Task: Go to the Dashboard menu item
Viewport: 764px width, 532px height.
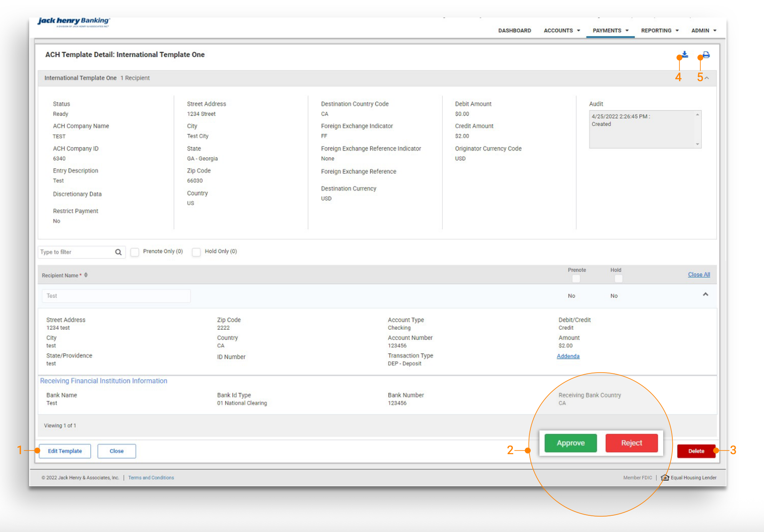Action: (x=514, y=30)
